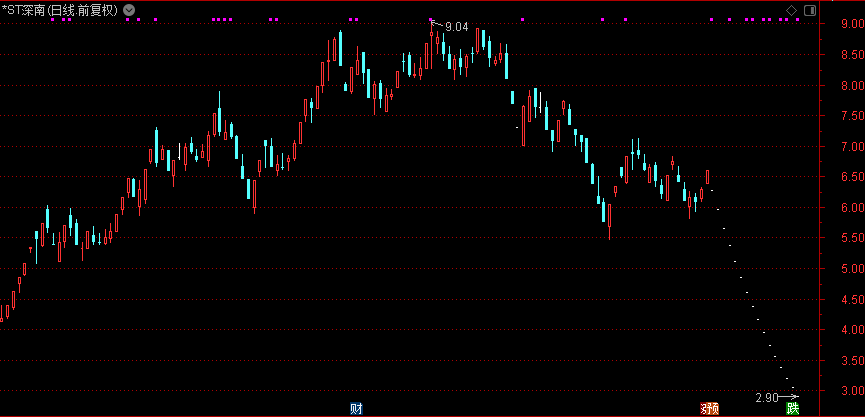Select the first red candlestick at far left
The image size is (865, 417).
(3, 314)
